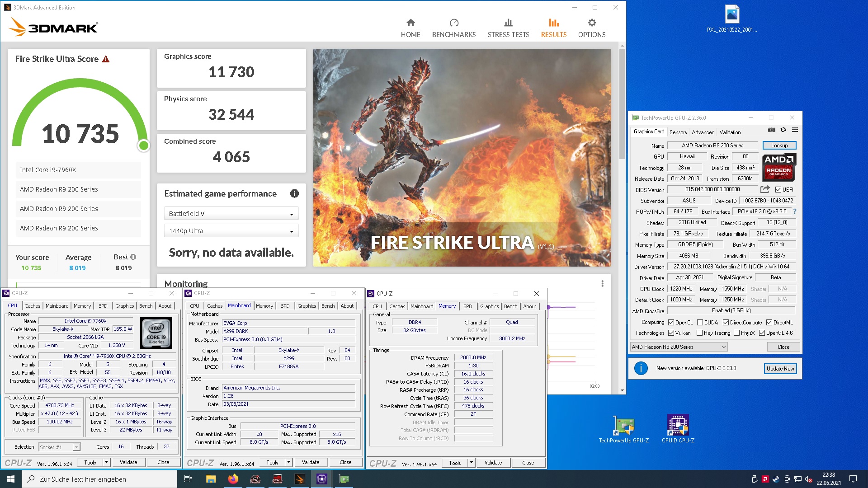Click the BIOS export share icon in GPU-Z

tap(765, 189)
